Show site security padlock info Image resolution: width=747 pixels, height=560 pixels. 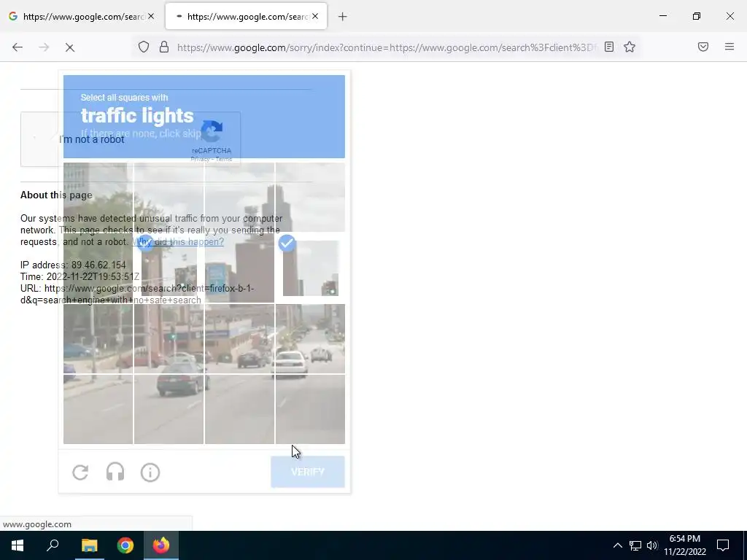[164, 47]
